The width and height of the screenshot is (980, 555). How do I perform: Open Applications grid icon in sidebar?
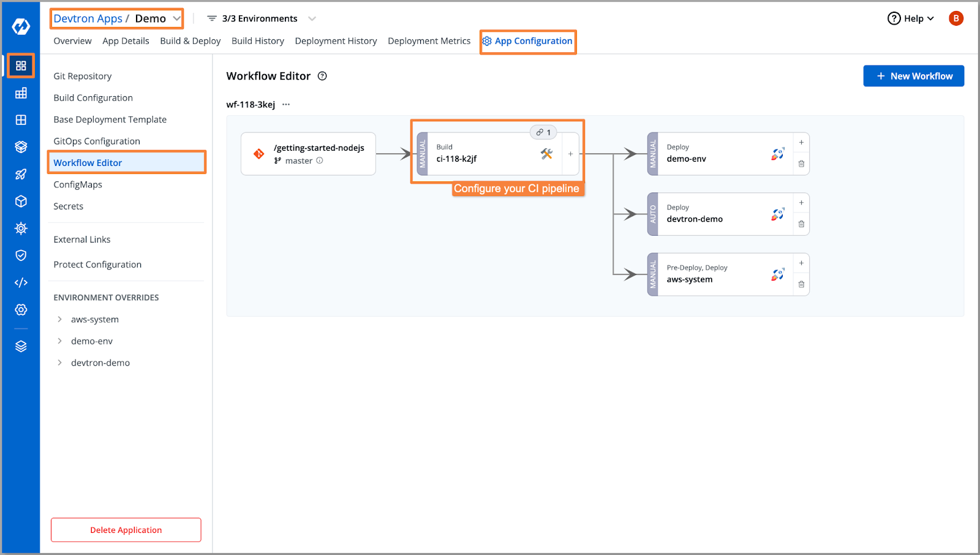point(21,66)
